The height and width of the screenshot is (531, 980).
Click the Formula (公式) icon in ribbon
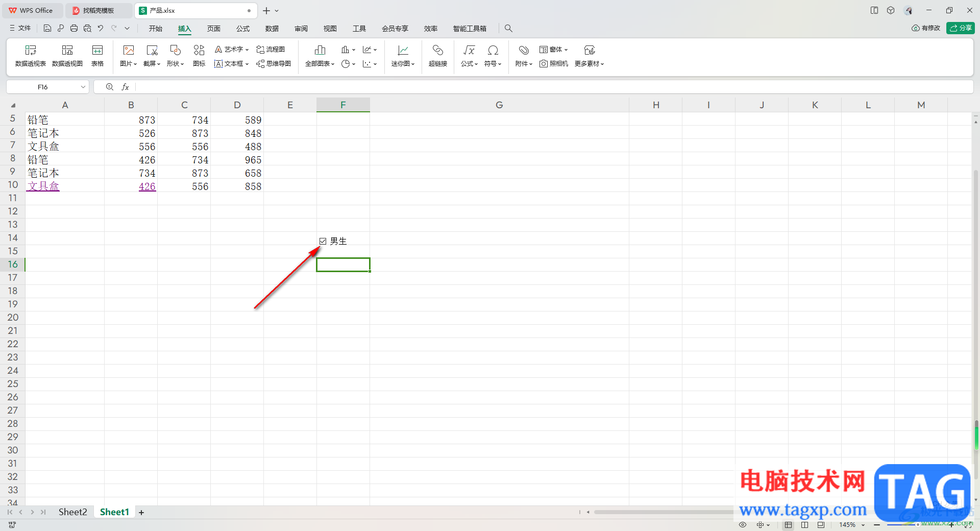(x=469, y=50)
